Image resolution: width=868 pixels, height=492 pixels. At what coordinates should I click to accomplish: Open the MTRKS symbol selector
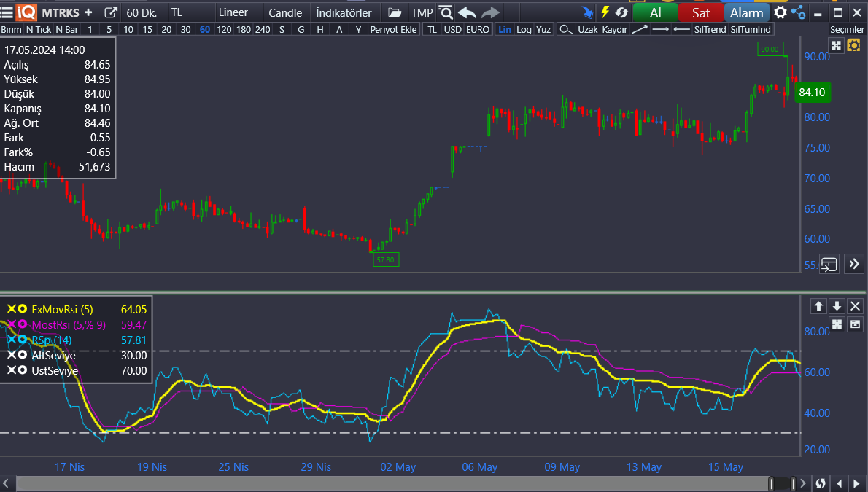(x=61, y=12)
